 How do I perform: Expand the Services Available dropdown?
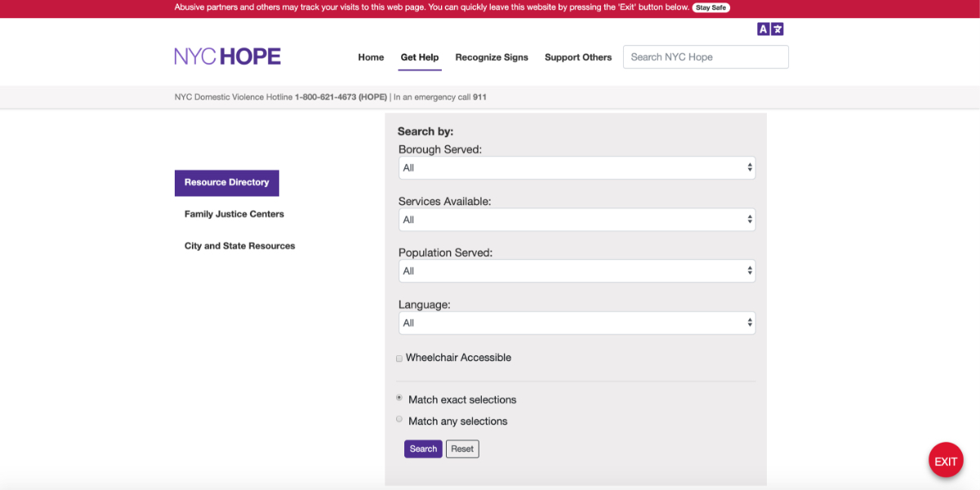coord(577,219)
